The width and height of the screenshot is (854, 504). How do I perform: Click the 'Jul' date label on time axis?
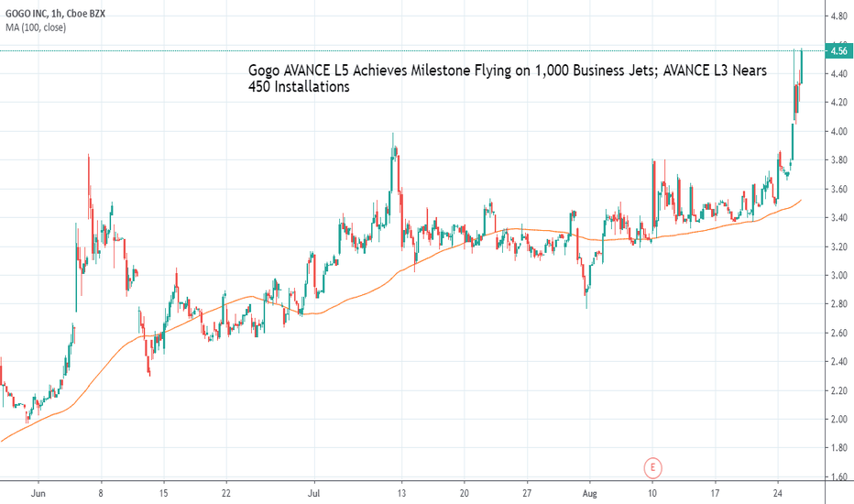(313, 494)
